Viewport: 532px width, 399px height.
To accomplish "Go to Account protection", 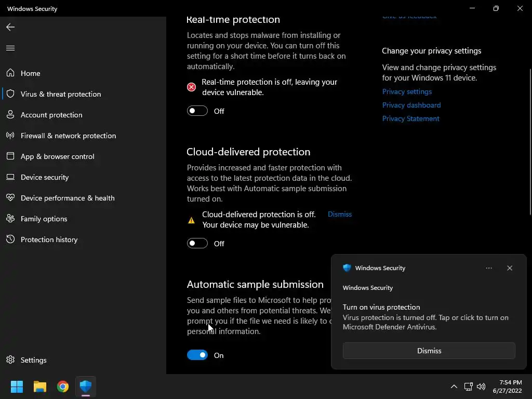I will pos(83,115).
